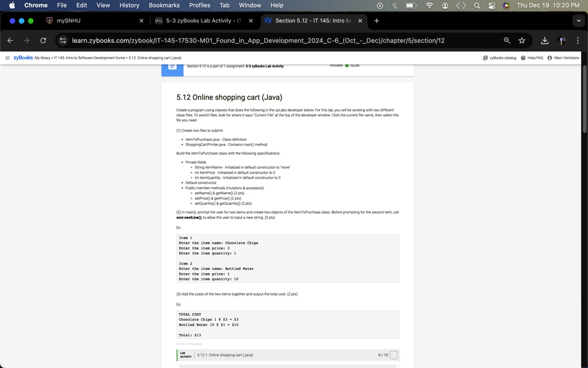Open Chrome's three-dot menu
588x368 pixels.
coord(577,41)
